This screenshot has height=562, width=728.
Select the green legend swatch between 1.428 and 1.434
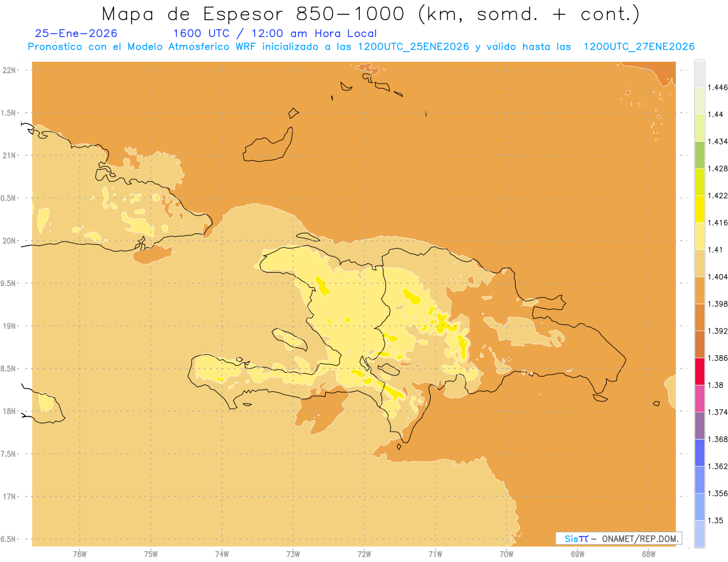(x=699, y=155)
